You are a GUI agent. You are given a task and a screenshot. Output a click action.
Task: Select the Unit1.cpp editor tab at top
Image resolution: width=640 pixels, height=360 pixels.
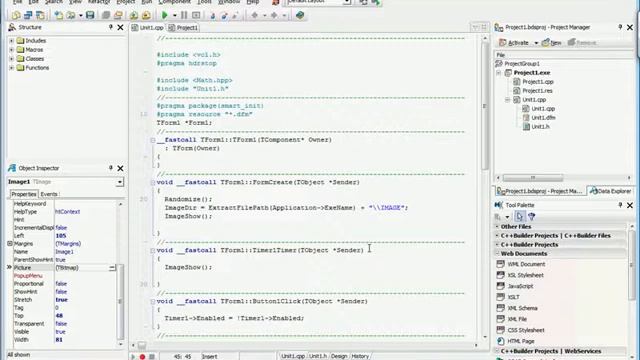coord(148,28)
